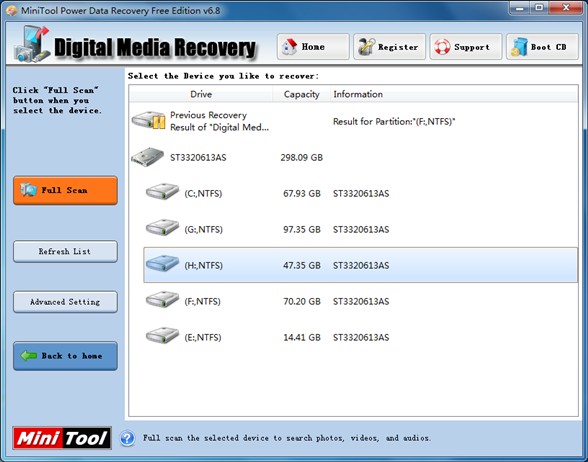Go Back to home
The width and height of the screenshot is (588, 462).
65,356
